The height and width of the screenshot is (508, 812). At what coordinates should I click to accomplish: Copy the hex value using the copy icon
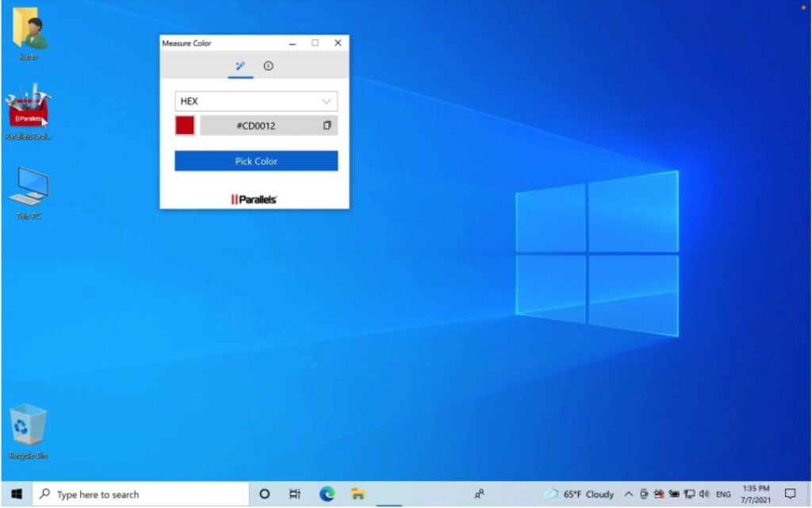(x=327, y=125)
